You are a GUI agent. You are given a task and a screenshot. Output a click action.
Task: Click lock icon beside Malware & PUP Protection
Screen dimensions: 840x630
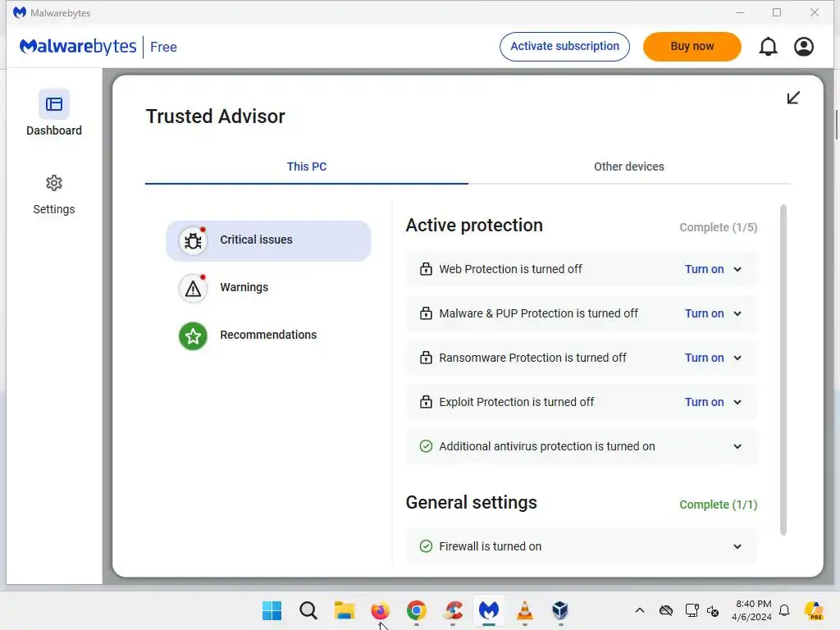pos(426,313)
